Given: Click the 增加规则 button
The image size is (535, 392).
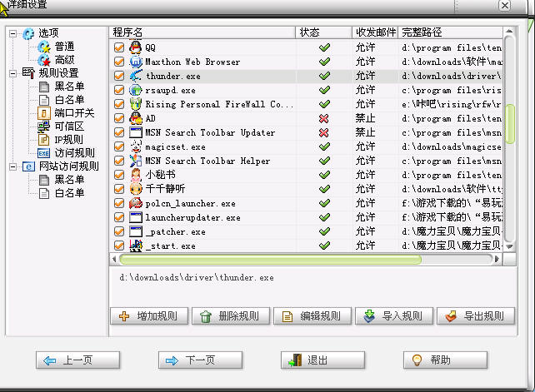Looking at the screenshot, I should pos(149,316).
